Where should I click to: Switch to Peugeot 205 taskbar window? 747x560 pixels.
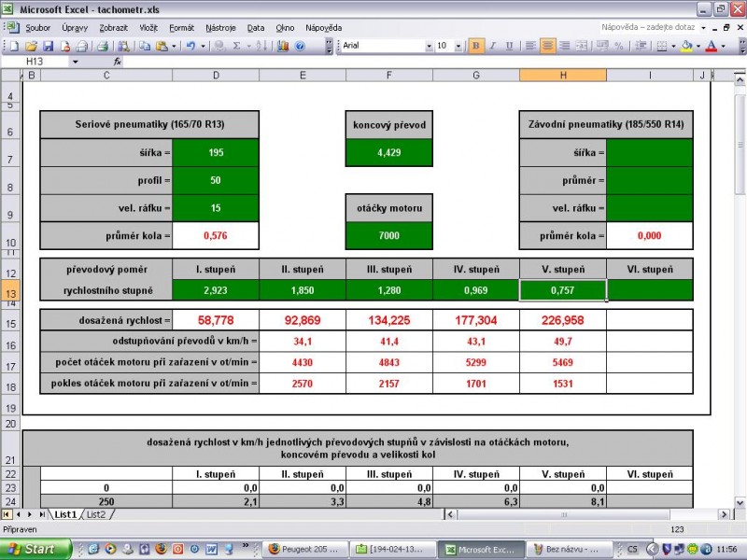coord(303,550)
